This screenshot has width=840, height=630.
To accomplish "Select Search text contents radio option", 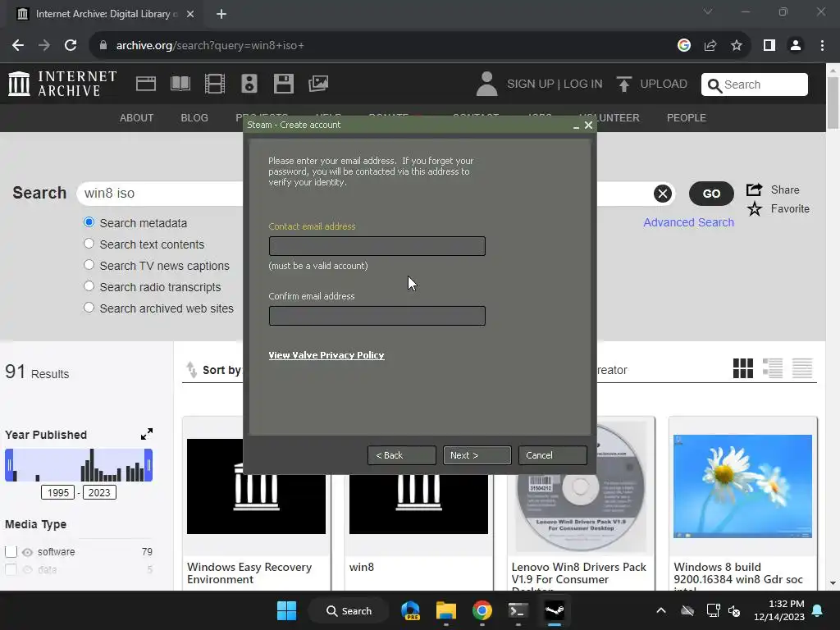I will 89,244.
